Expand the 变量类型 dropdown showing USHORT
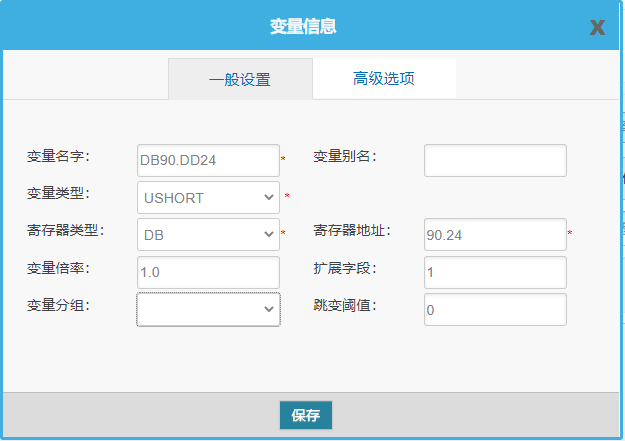The width and height of the screenshot is (625, 441). (x=208, y=197)
